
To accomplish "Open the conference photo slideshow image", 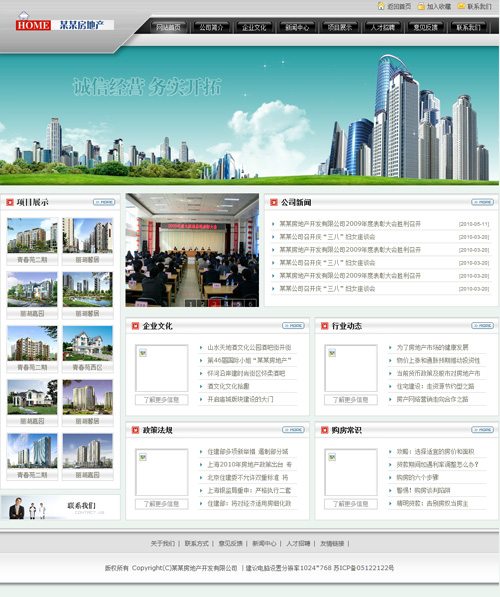I will click(192, 250).
